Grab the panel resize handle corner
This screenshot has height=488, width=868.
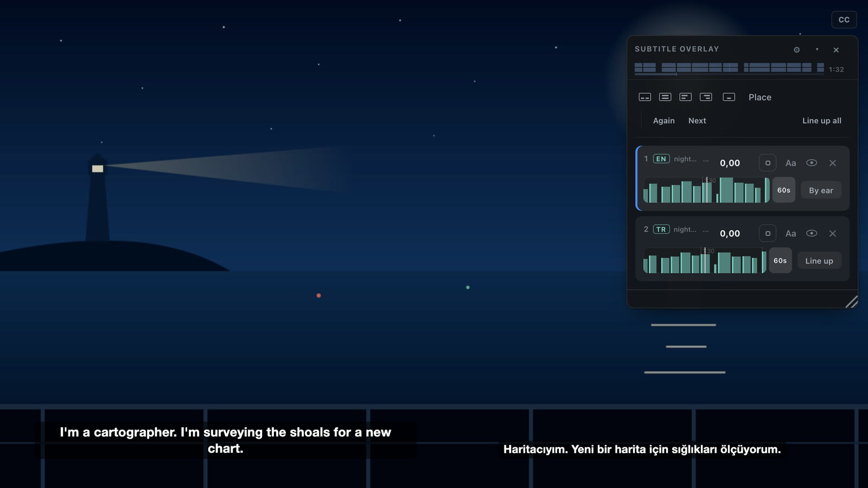[852, 302]
